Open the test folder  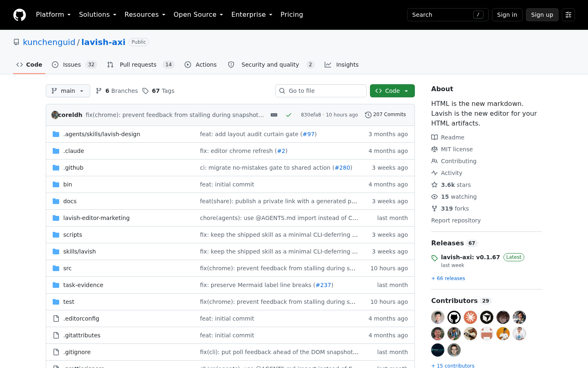tap(69, 302)
